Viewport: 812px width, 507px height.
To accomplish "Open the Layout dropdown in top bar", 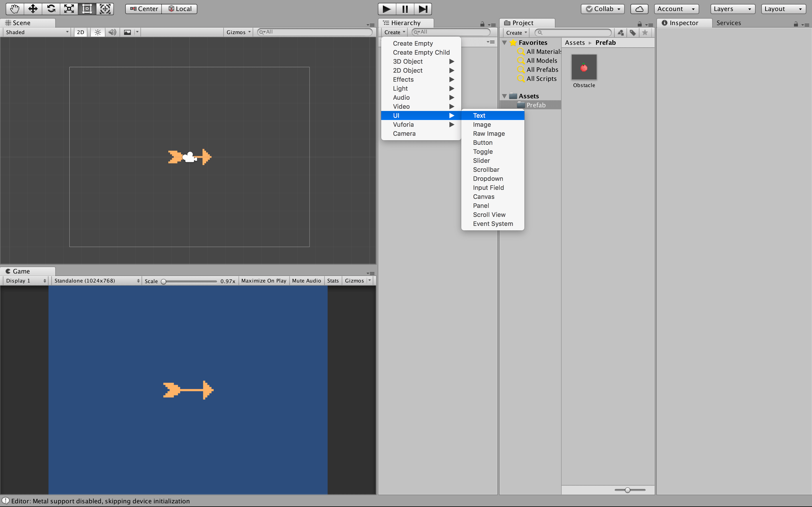I will [x=784, y=8].
